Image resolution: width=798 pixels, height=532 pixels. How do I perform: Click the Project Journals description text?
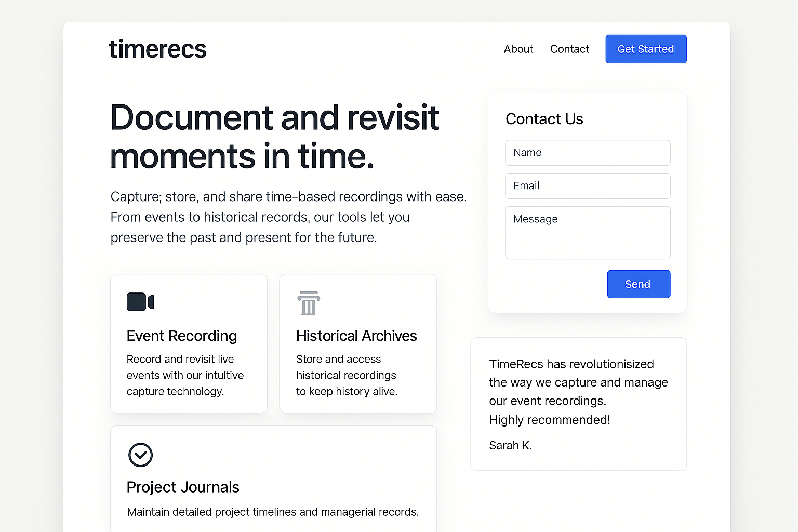[273, 512]
